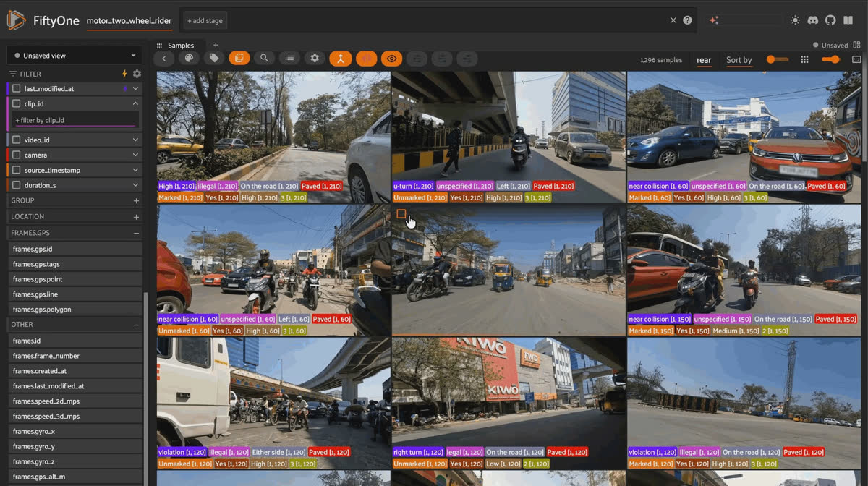This screenshot has height=486, width=868.
Task: Click the orange pose/keypoint figure icon
Action: click(341, 59)
